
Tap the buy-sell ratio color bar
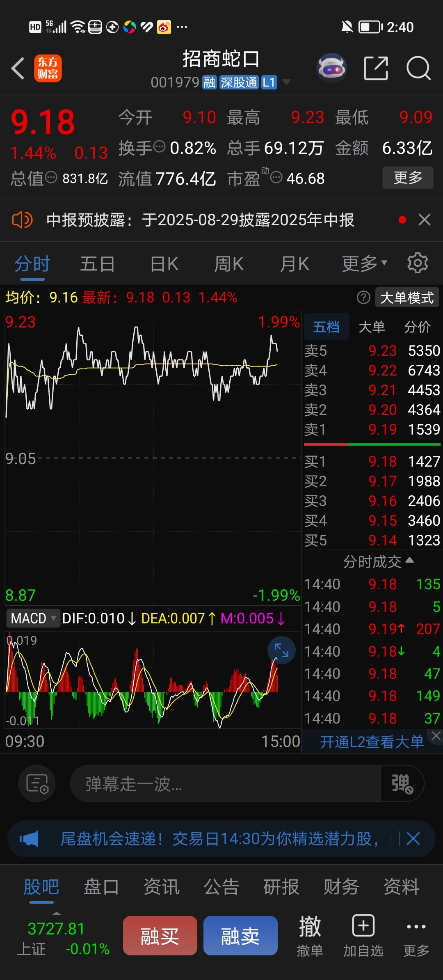pos(372,444)
